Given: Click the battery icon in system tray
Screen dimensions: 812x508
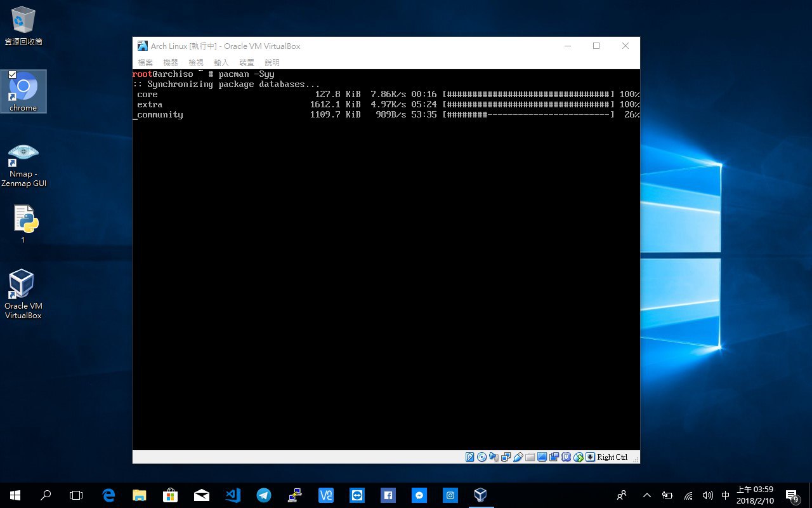Looking at the screenshot, I should (667, 495).
